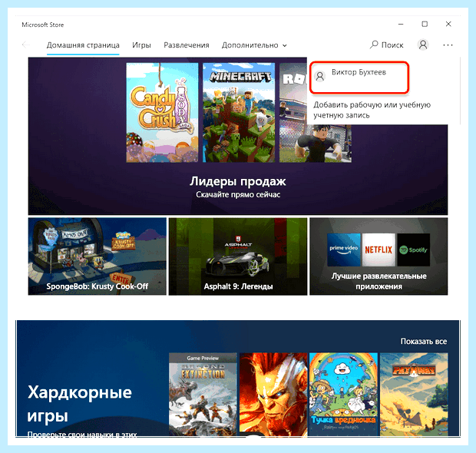The width and height of the screenshot is (476, 453).
Task: Open the Игры tab
Action: coord(141,45)
